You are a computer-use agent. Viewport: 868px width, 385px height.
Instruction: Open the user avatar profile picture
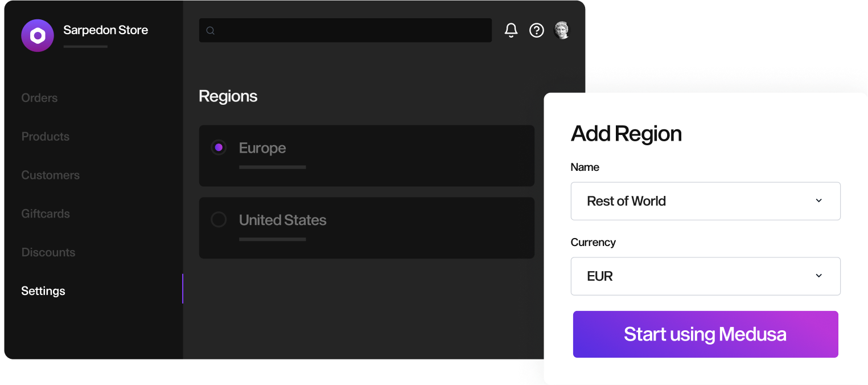(562, 30)
